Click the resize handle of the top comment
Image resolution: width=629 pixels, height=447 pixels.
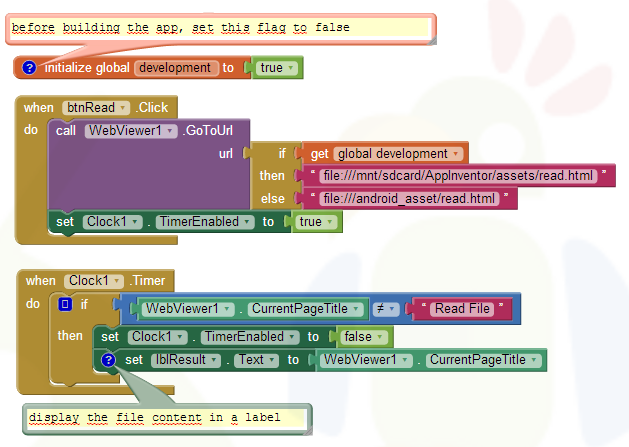click(431, 38)
